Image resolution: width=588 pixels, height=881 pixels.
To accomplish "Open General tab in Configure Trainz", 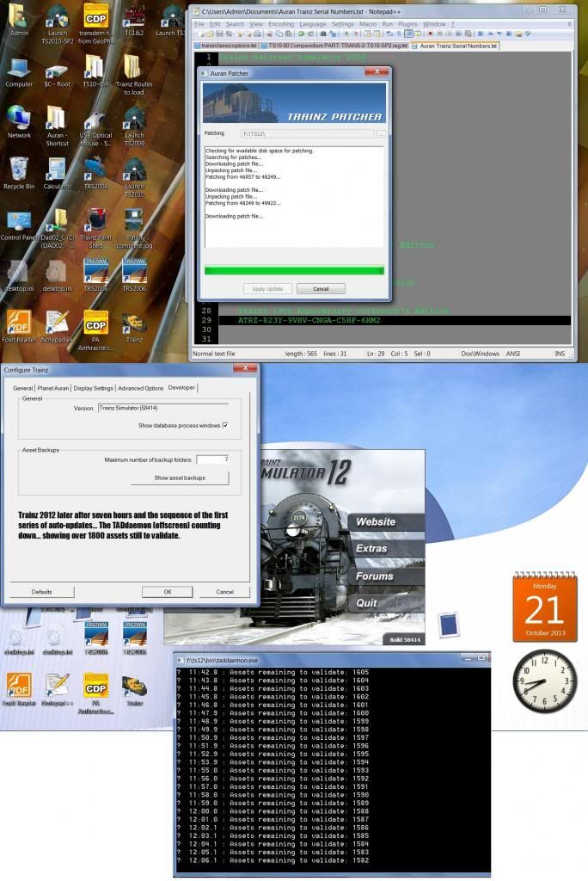I will [x=23, y=388].
